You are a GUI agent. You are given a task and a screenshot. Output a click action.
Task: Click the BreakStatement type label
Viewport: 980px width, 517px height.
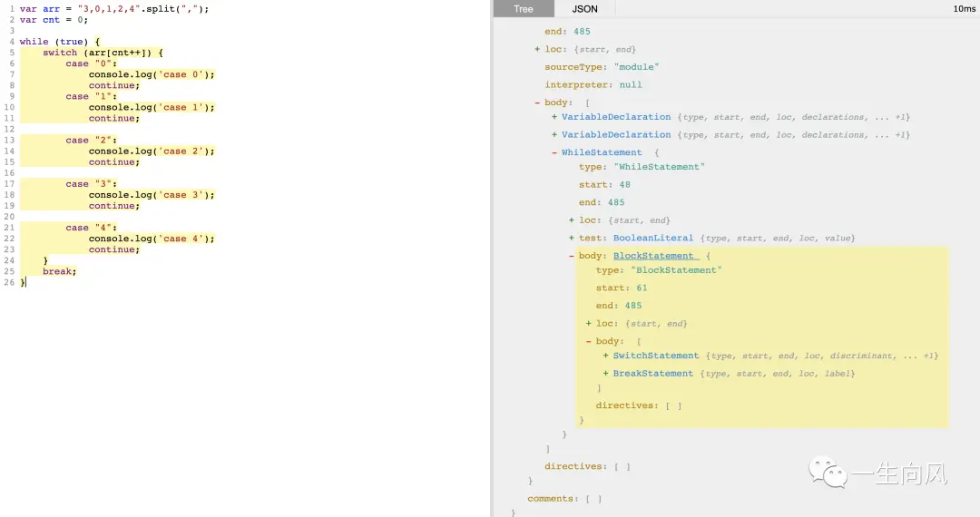click(652, 374)
